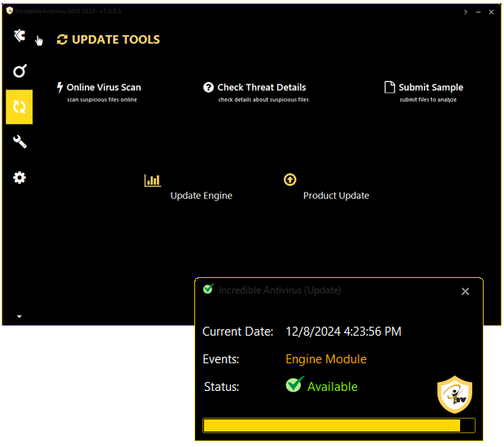Click the Update Engine label
Screen dimensions: 504x447
pos(201,196)
